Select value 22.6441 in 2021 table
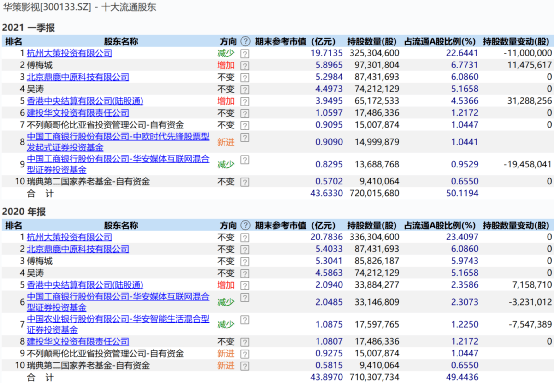Image resolution: width=554 pixels, height=383 pixels. pos(462,53)
